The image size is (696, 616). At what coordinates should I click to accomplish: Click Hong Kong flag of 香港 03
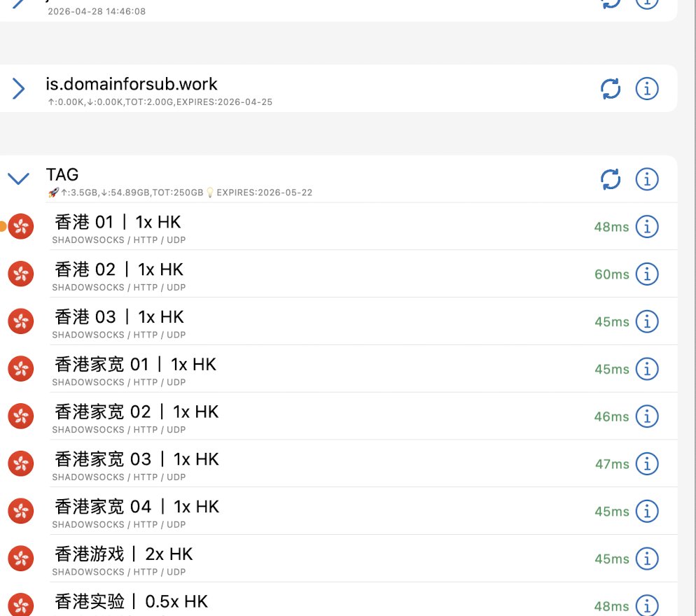[21, 321]
